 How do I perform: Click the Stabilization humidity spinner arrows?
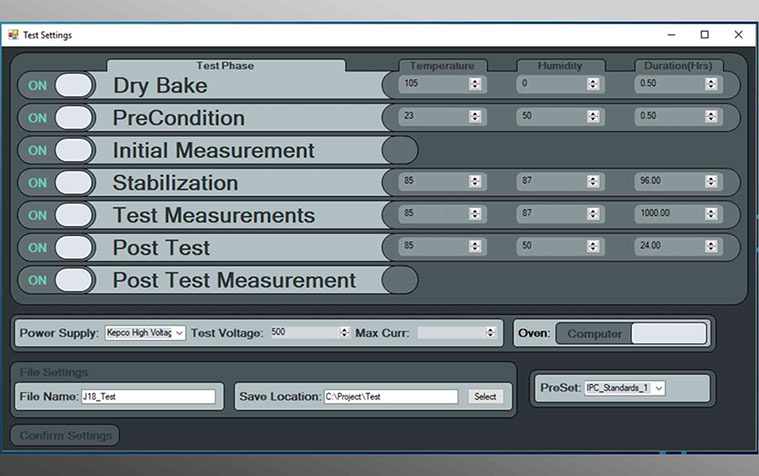tap(593, 183)
